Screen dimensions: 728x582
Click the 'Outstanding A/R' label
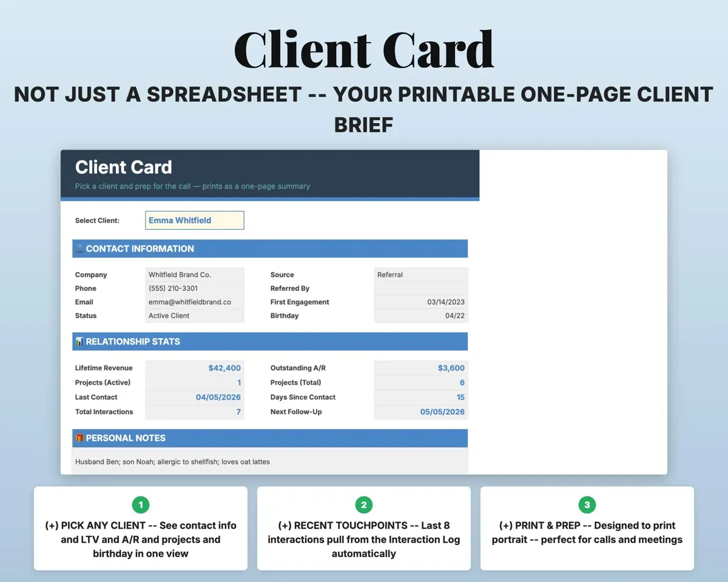298,368
